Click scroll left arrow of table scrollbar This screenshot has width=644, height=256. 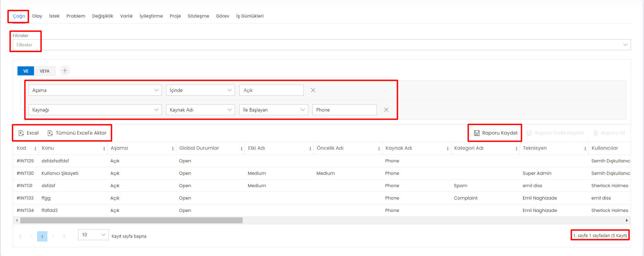click(16, 220)
